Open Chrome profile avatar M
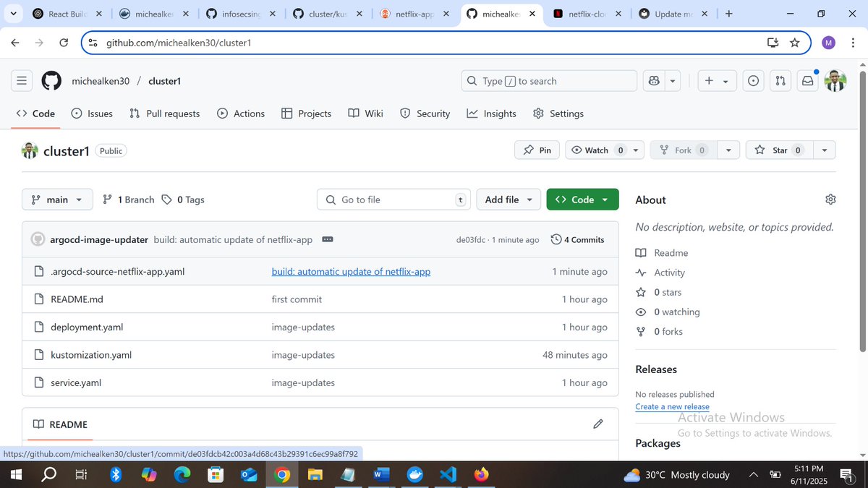Image resolution: width=868 pixels, height=488 pixels. click(x=829, y=43)
